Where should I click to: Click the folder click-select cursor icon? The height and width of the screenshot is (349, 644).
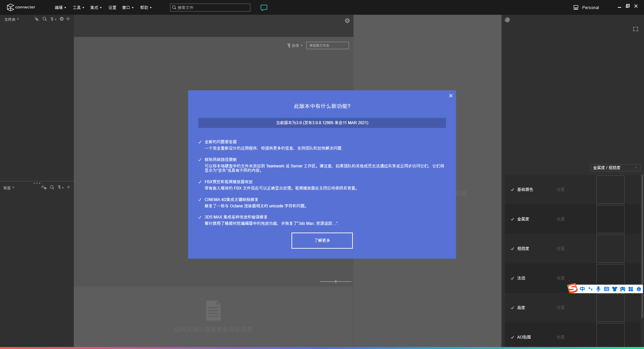36,19
